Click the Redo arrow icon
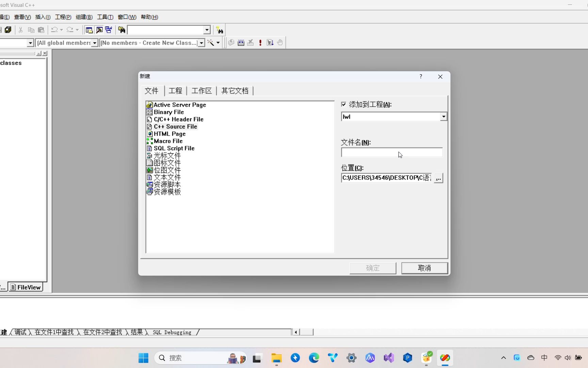Image resolution: width=588 pixels, height=368 pixels. tap(70, 30)
